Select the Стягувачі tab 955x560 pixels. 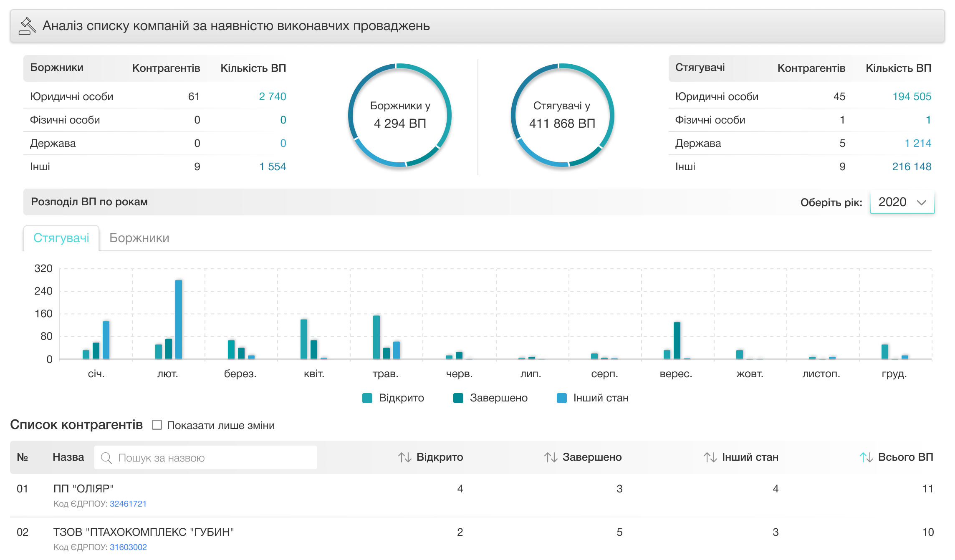click(61, 238)
